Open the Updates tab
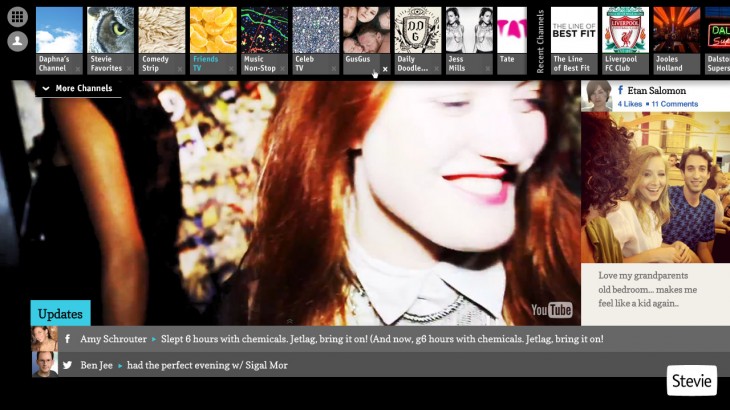This screenshot has height=410, width=730. pos(60,313)
